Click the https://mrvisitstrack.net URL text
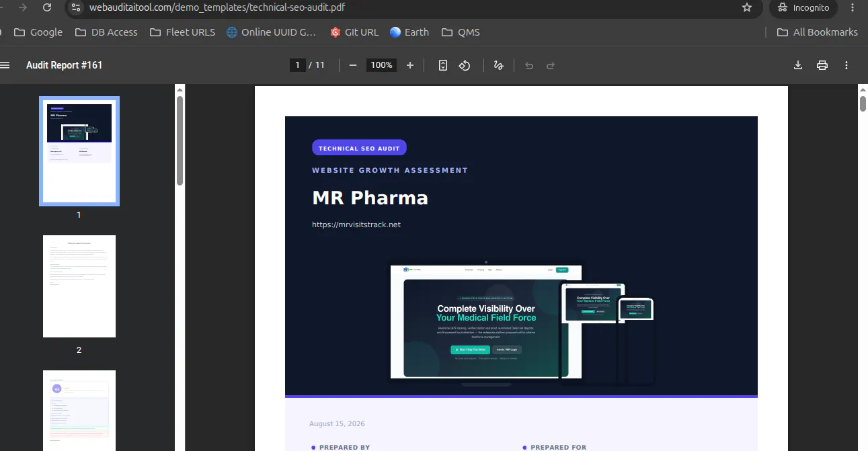This screenshot has width=868, height=451. click(x=356, y=224)
